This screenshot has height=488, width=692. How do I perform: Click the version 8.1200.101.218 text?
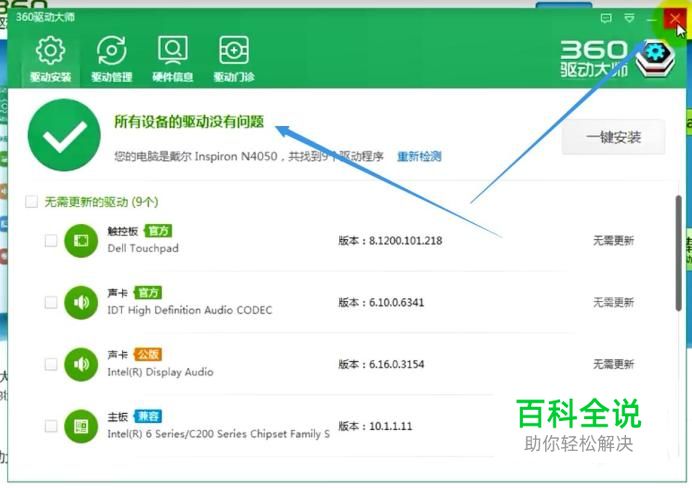pyautogui.click(x=390, y=240)
